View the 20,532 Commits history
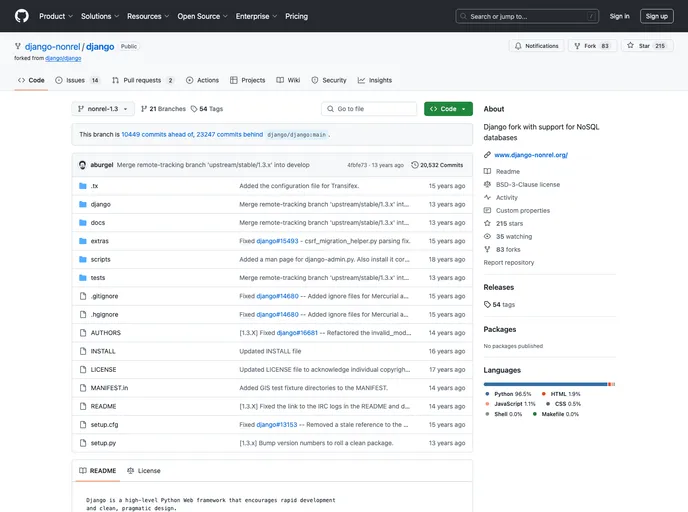Screen dimensions: 688x512 coord(437,165)
